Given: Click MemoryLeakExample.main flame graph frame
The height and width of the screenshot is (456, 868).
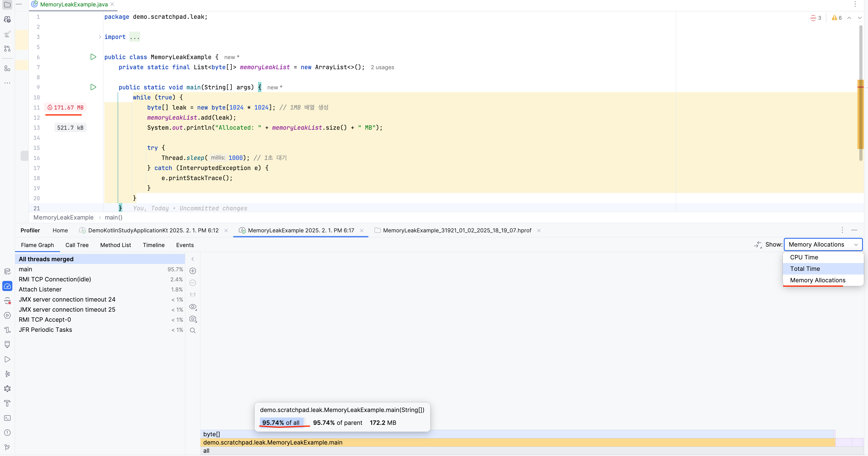Looking at the screenshot, I should (x=518, y=442).
